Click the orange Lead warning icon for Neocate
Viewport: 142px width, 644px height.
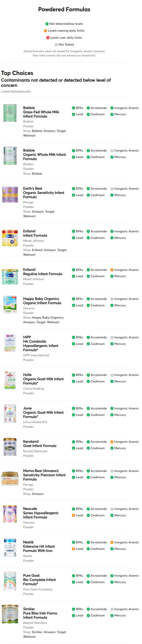point(73,515)
